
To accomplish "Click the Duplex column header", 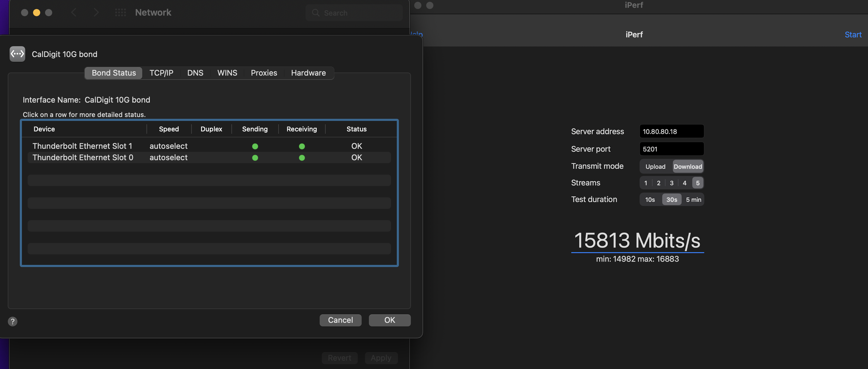I will tap(211, 129).
